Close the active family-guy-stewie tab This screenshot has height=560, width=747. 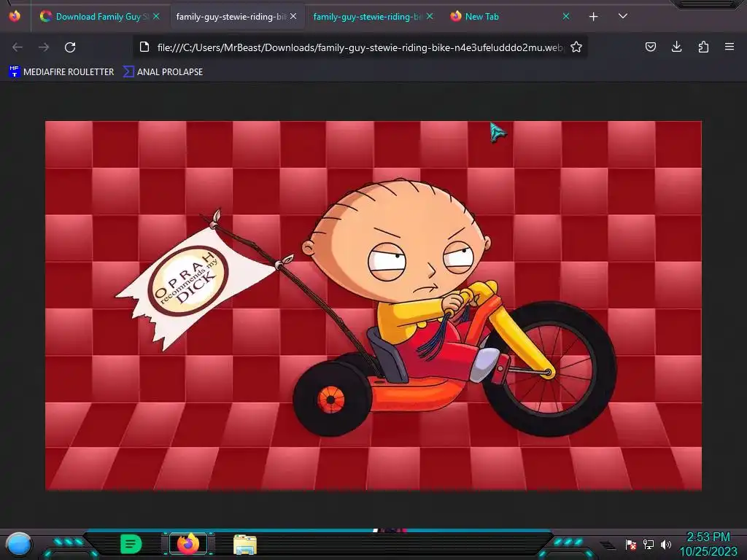[x=293, y=16]
